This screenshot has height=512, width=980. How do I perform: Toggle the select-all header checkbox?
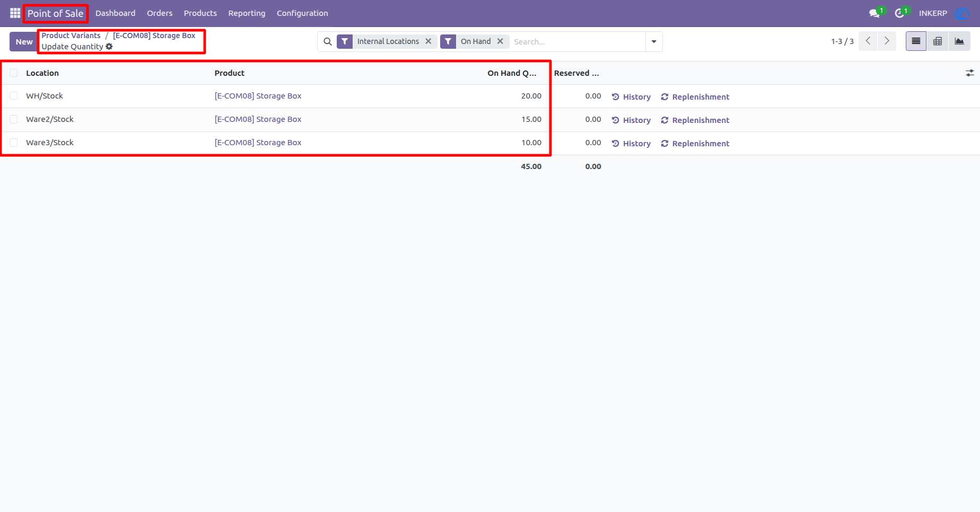click(x=14, y=73)
